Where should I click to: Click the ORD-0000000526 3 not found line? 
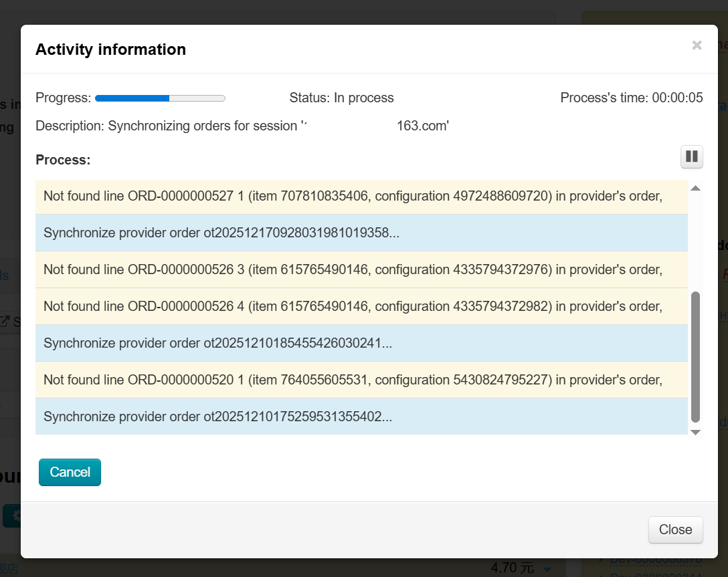click(353, 270)
